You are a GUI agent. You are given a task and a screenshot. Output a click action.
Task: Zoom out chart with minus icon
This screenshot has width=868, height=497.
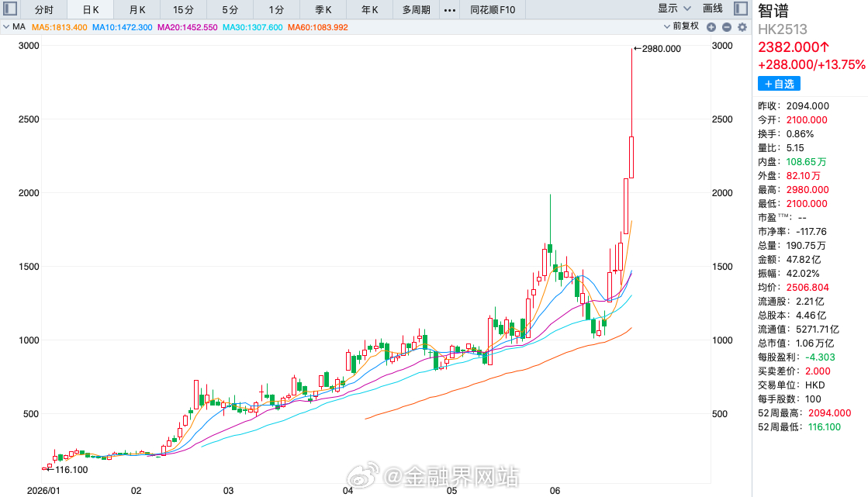click(727, 27)
